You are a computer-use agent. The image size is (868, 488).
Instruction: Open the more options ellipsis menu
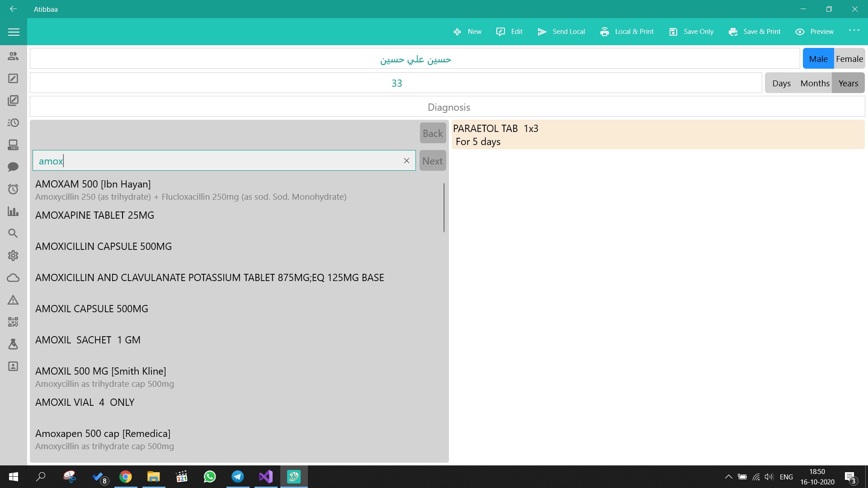pyautogui.click(x=854, y=31)
